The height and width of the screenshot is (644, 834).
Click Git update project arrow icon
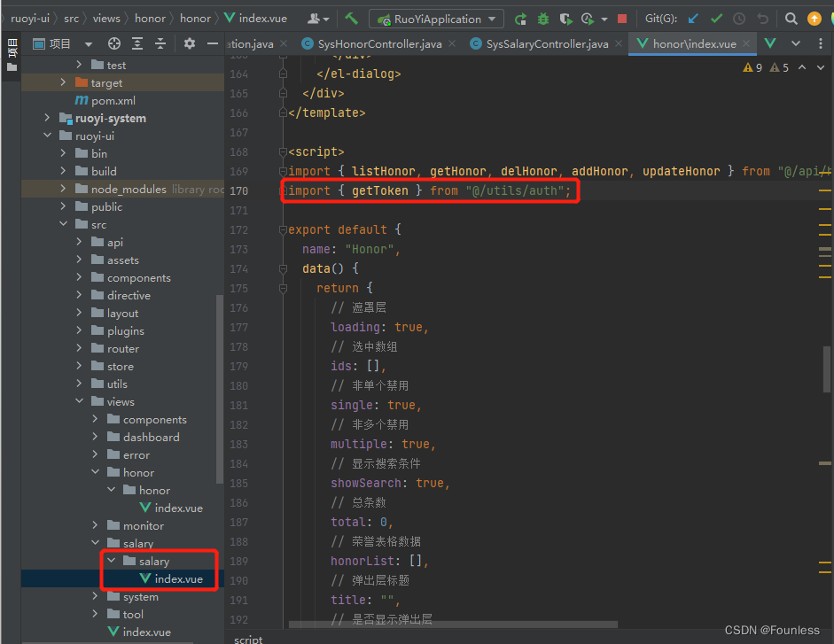coord(693,19)
